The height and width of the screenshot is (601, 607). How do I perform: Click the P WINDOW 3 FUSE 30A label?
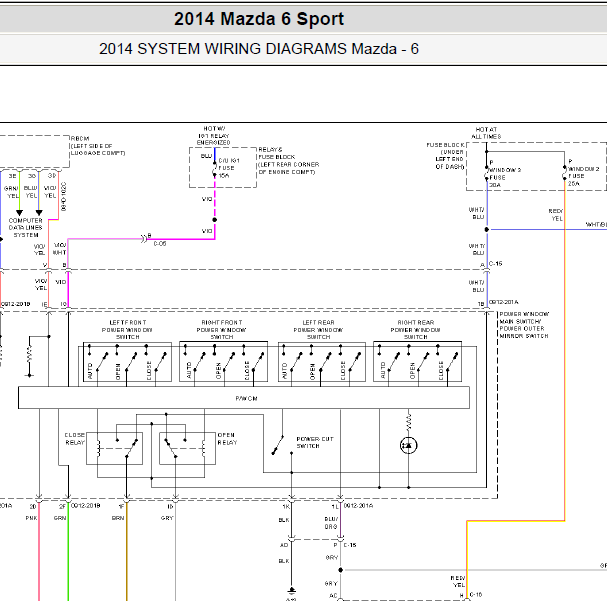click(x=505, y=173)
